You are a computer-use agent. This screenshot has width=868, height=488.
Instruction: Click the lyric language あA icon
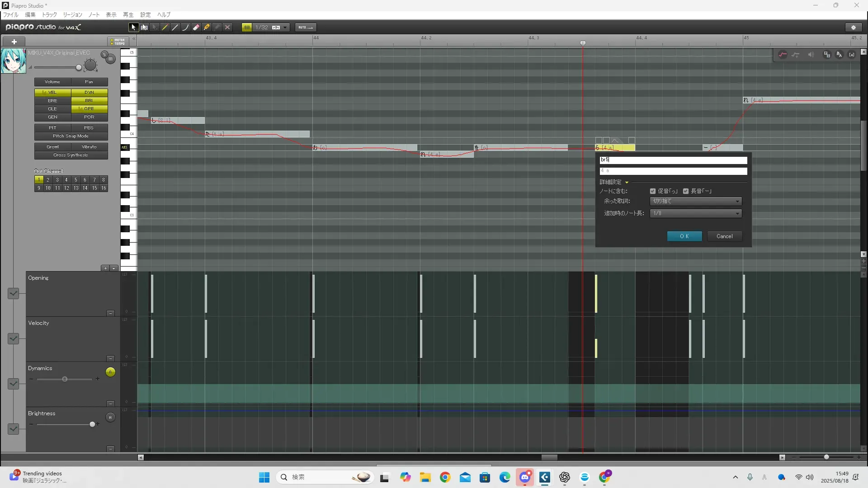coord(839,55)
